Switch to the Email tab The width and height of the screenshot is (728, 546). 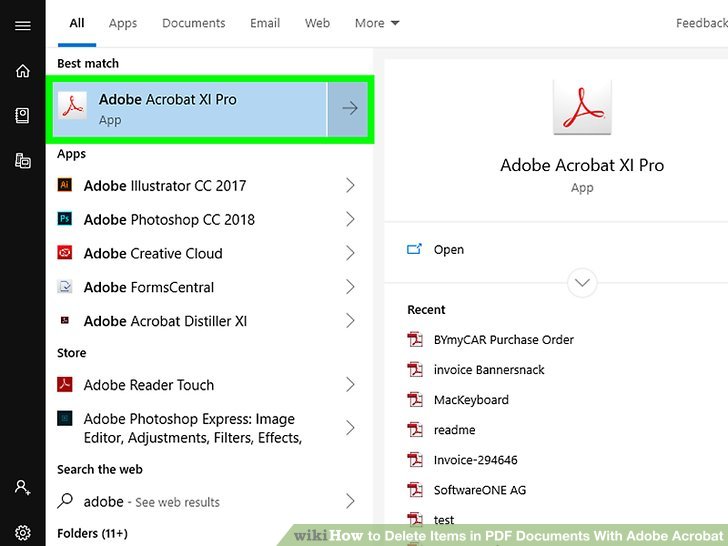[x=265, y=23]
